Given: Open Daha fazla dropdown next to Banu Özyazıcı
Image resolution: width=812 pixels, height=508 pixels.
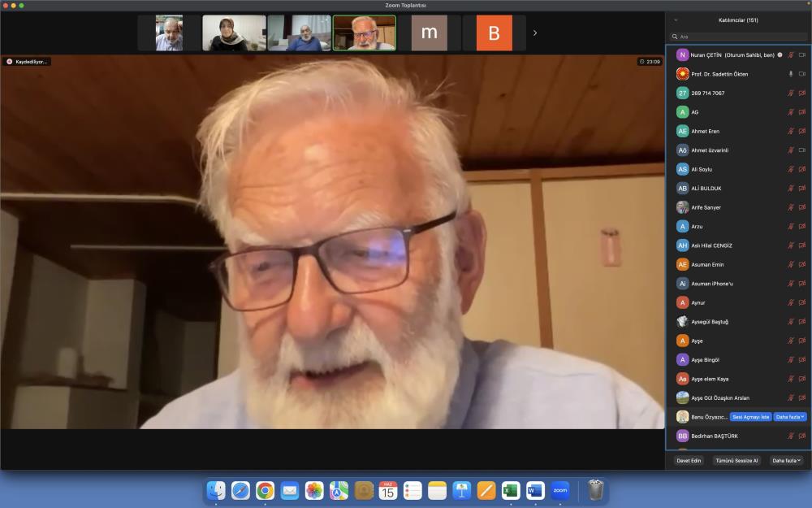Looking at the screenshot, I should [x=790, y=417].
